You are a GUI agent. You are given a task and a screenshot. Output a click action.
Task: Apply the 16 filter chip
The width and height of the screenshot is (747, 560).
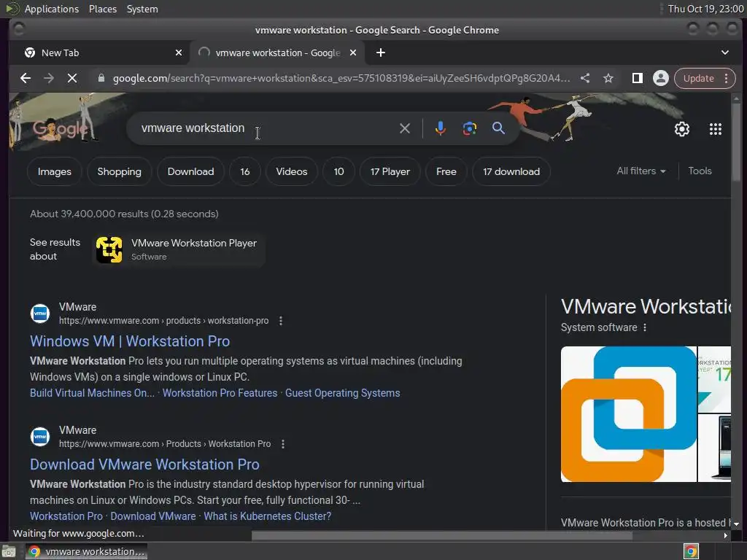[x=245, y=172]
